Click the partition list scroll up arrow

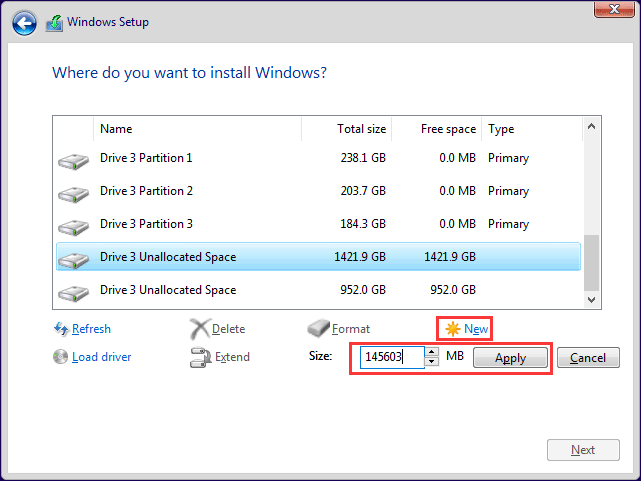coord(591,127)
